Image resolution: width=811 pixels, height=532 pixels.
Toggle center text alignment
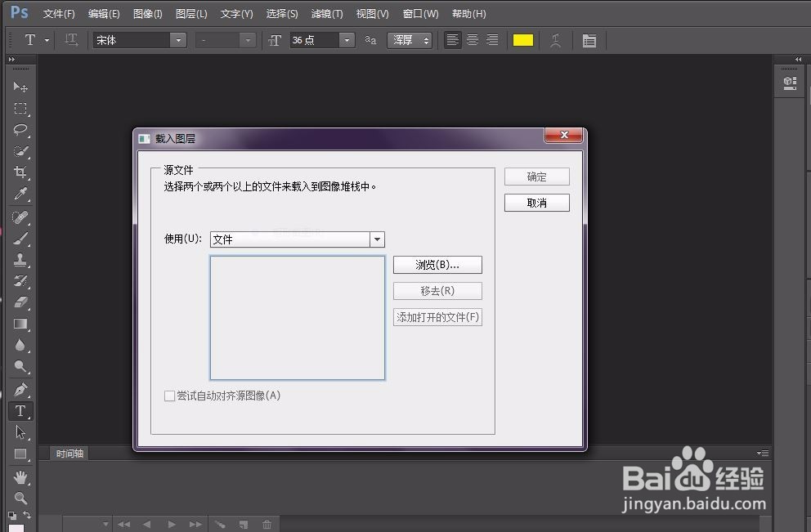[473, 39]
